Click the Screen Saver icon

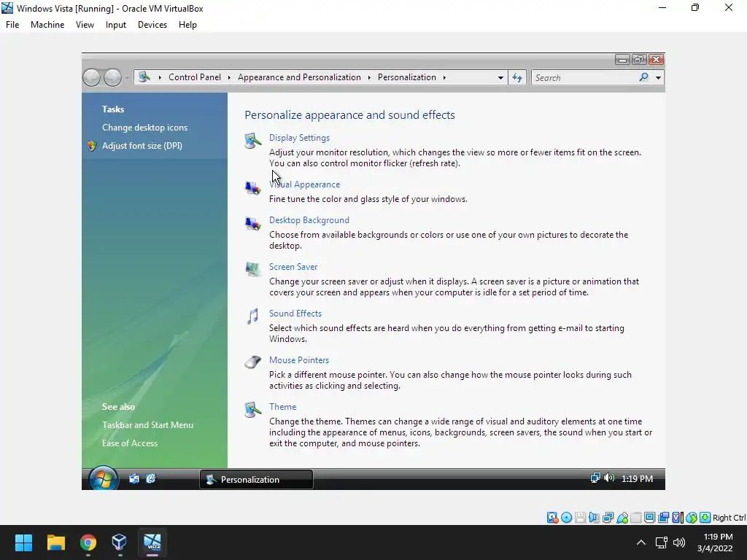tap(253, 270)
